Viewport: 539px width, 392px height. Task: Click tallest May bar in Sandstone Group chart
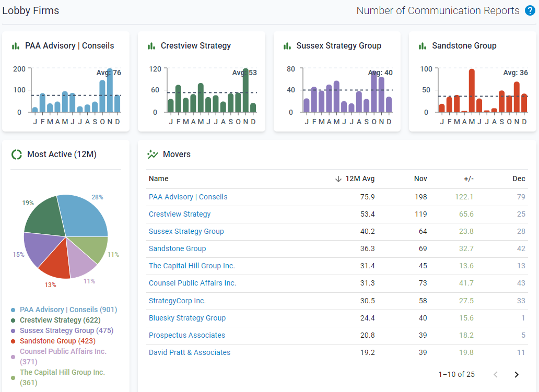click(x=472, y=91)
